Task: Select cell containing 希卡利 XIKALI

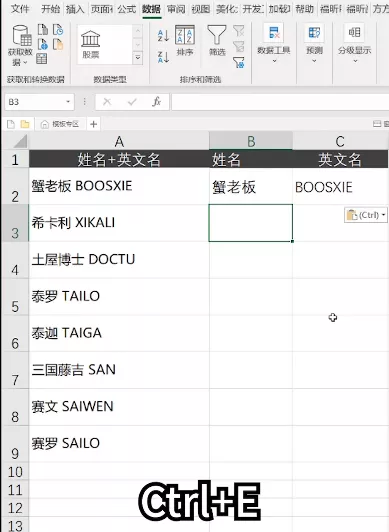Action: 119,223
